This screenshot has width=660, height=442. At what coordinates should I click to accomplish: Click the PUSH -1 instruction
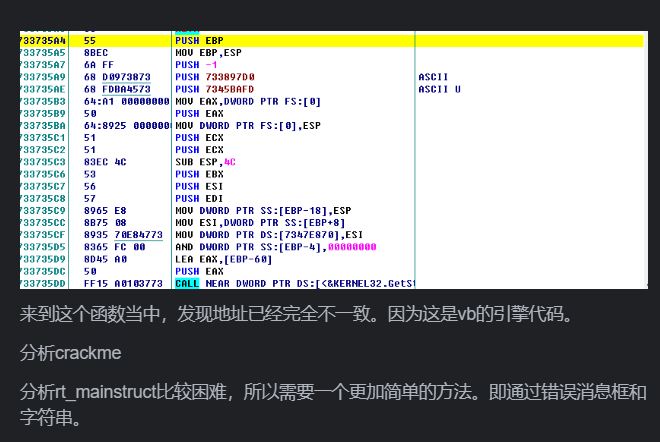click(195, 64)
